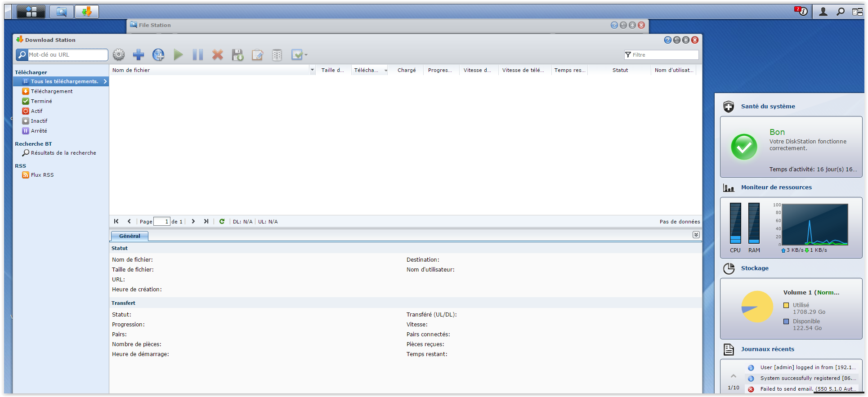Open DSM main menu button
Image resolution: width=868 pixels, height=397 pixels.
coord(31,12)
